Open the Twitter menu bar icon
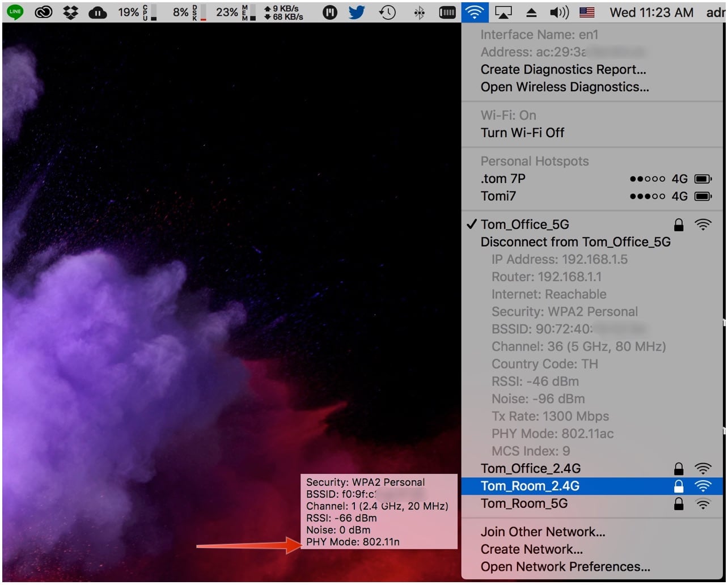The width and height of the screenshot is (728, 585). [x=357, y=11]
